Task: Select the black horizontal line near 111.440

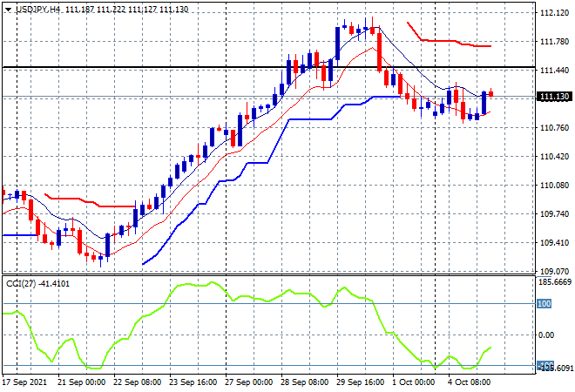Action: [268, 67]
